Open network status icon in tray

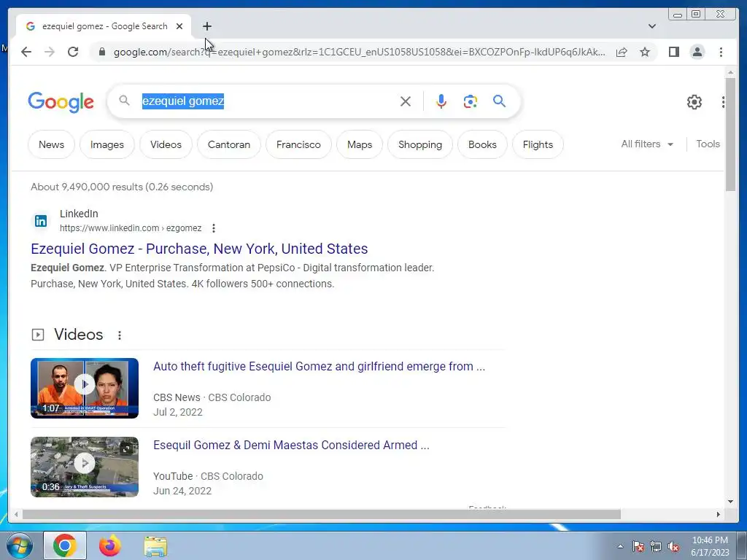click(656, 546)
